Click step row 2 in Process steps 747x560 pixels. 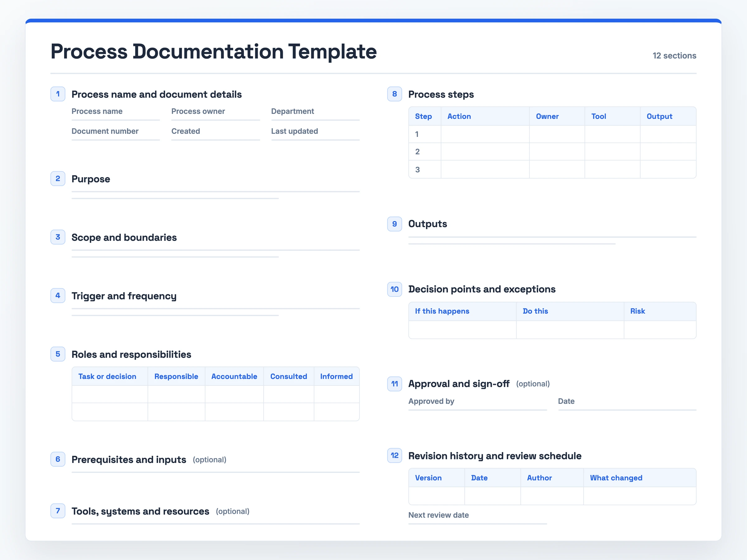(552, 152)
